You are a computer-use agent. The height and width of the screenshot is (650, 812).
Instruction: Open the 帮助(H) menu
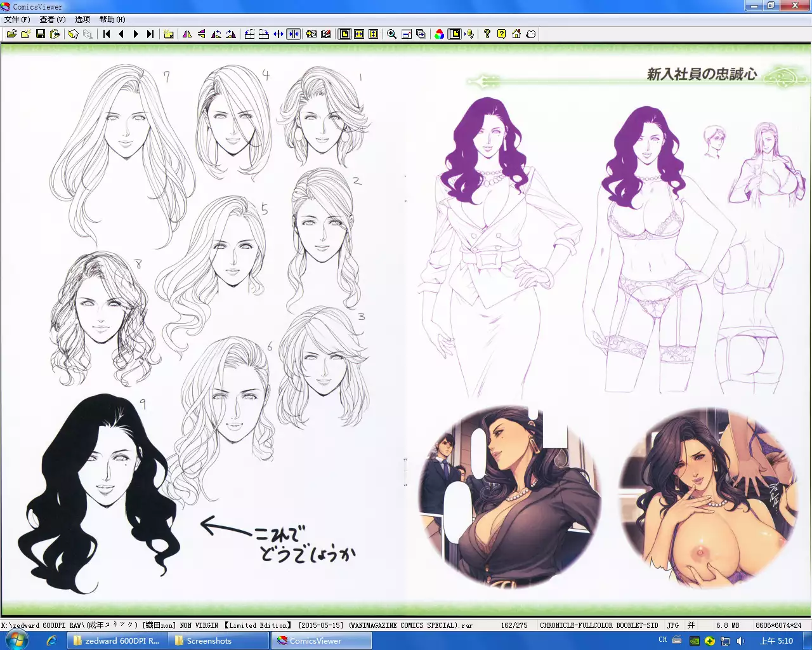click(x=112, y=20)
